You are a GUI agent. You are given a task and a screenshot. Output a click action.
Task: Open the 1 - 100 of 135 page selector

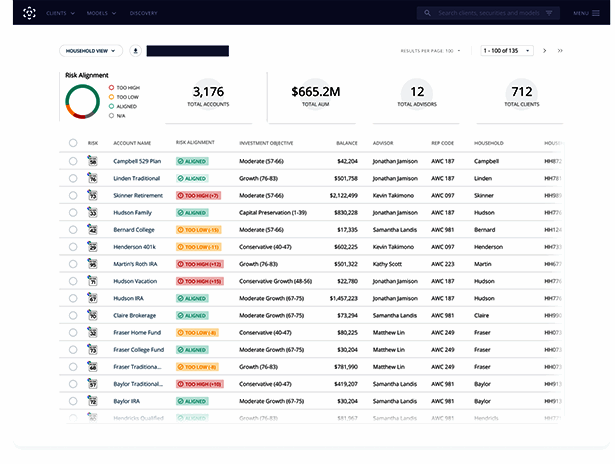(x=507, y=50)
